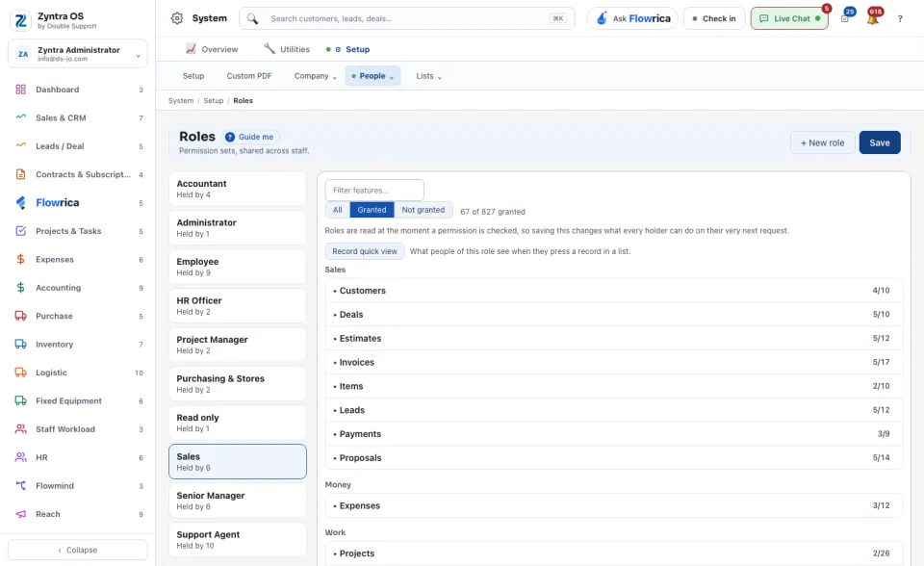Open the People submenu tab
Viewport: 924px width, 566px height.
click(x=373, y=76)
